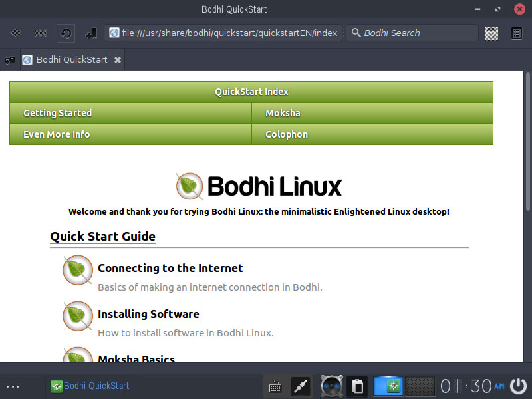The image size is (532, 399).
Task: Close the Bodhi QuickStart tab
Action: coord(118,60)
